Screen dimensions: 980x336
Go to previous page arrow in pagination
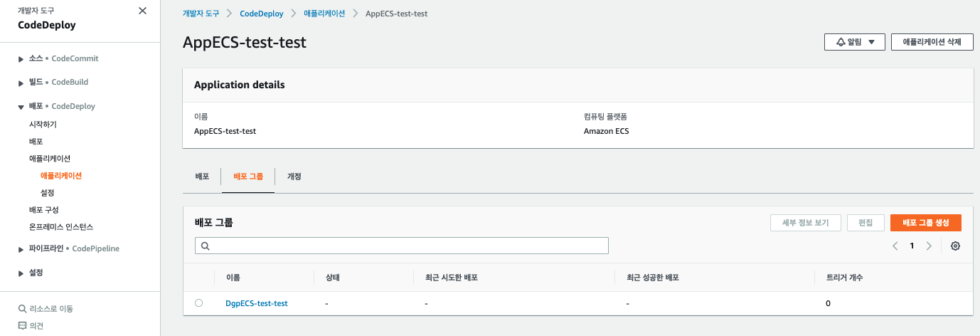895,246
